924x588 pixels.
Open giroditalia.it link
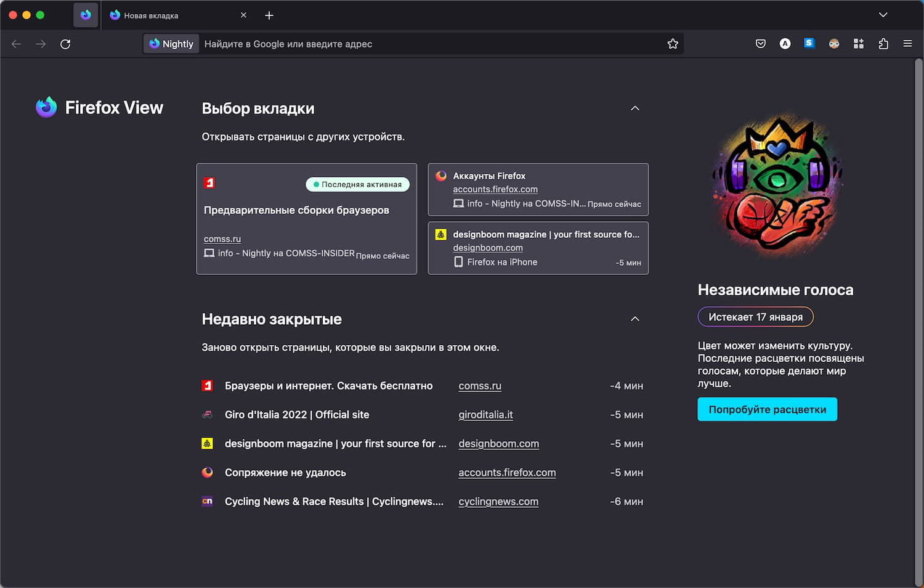(485, 415)
